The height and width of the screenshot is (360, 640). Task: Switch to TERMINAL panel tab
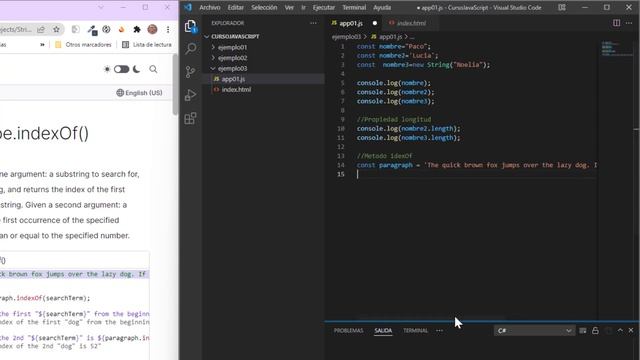coord(416,331)
